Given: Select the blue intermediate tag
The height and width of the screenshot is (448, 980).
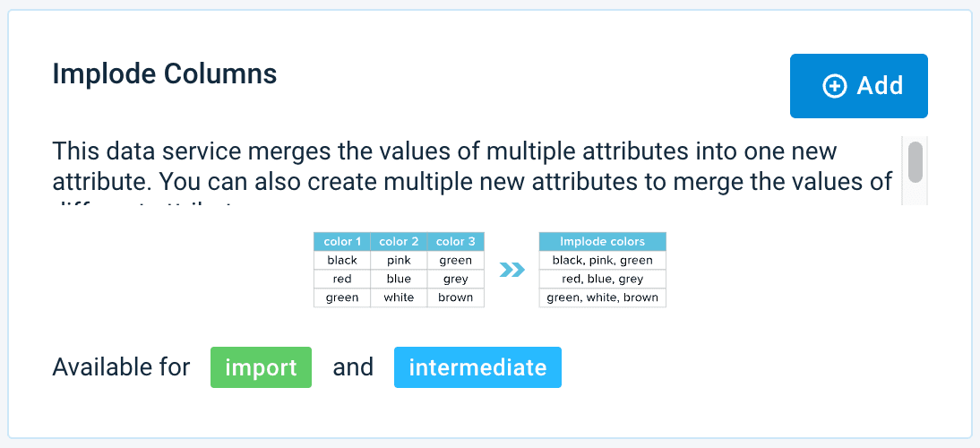Looking at the screenshot, I should point(477,367).
